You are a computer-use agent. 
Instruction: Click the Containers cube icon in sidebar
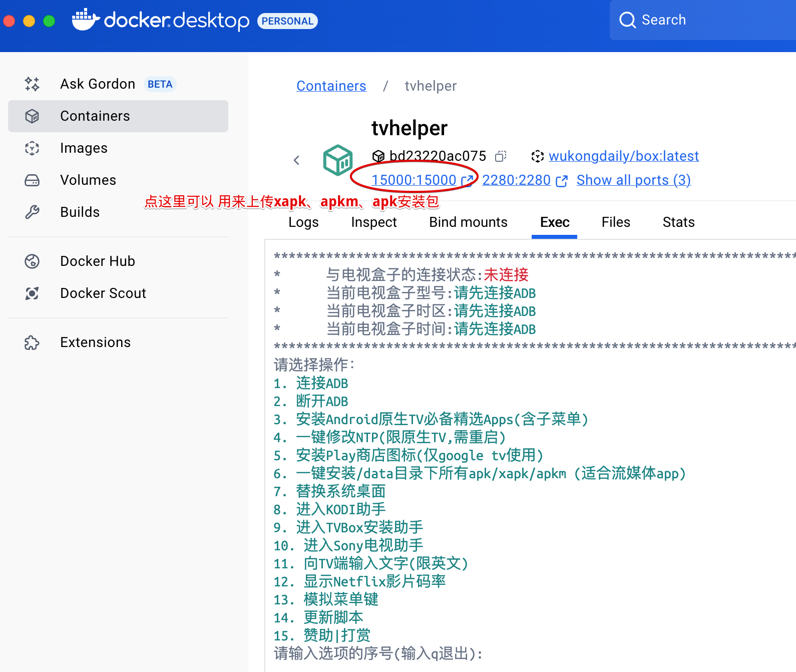[32, 116]
